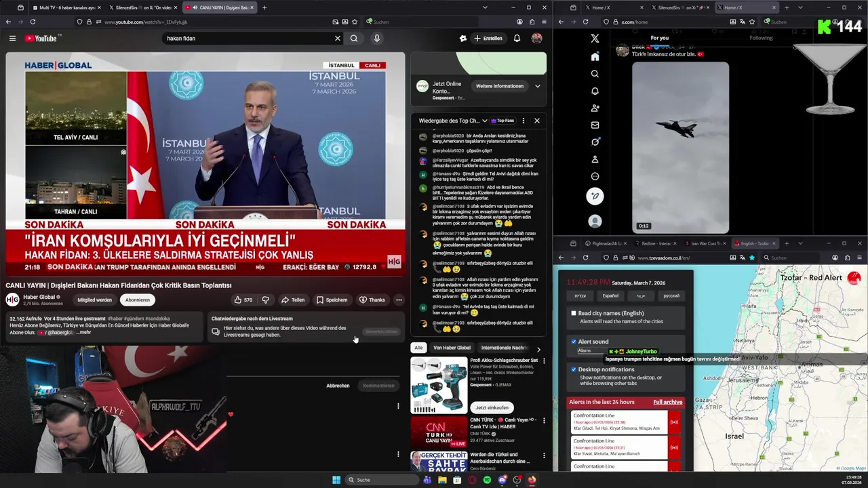Click the 'Mitglied werden' button
868x488 pixels.
tap(94, 300)
